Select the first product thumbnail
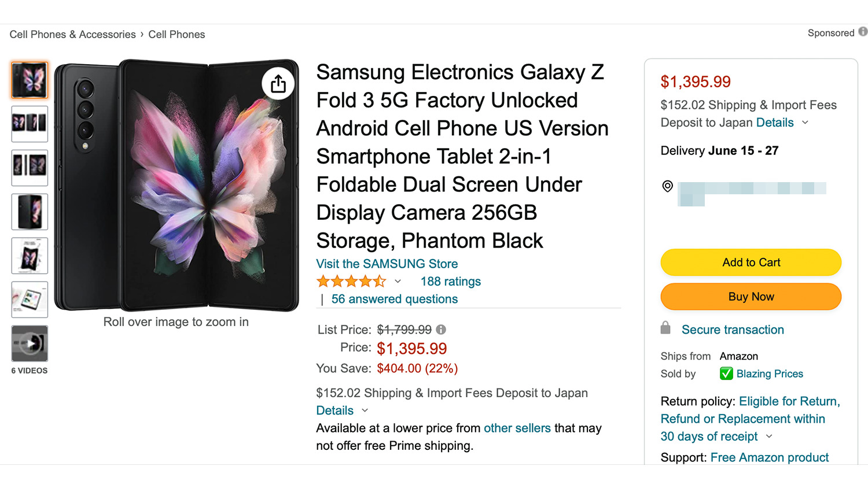This screenshot has height=488, width=868. [x=30, y=80]
